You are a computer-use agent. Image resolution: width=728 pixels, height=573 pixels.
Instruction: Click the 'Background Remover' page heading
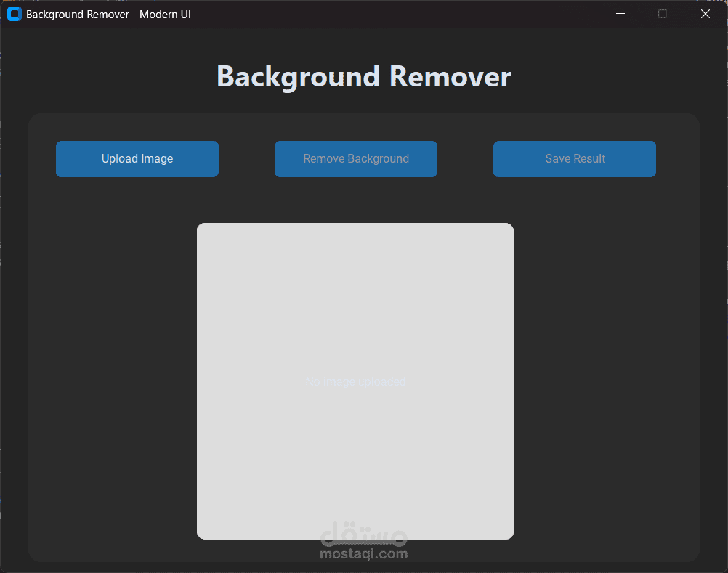(x=363, y=76)
